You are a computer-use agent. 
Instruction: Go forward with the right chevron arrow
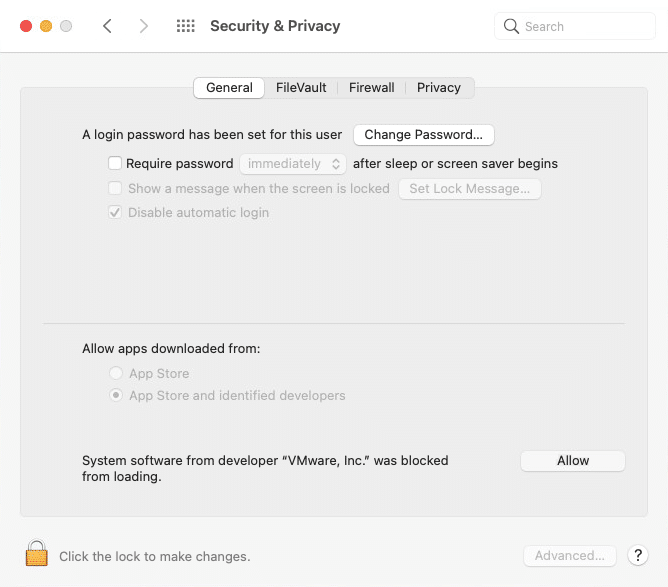(x=144, y=26)
